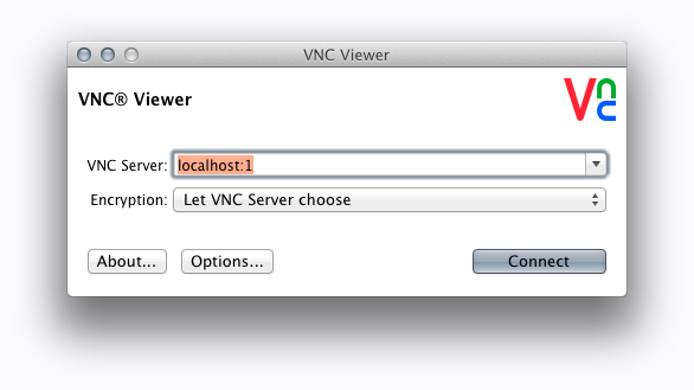Click the 'Encryption:' label
Screen dimensions: 694x390
point(129,200)
